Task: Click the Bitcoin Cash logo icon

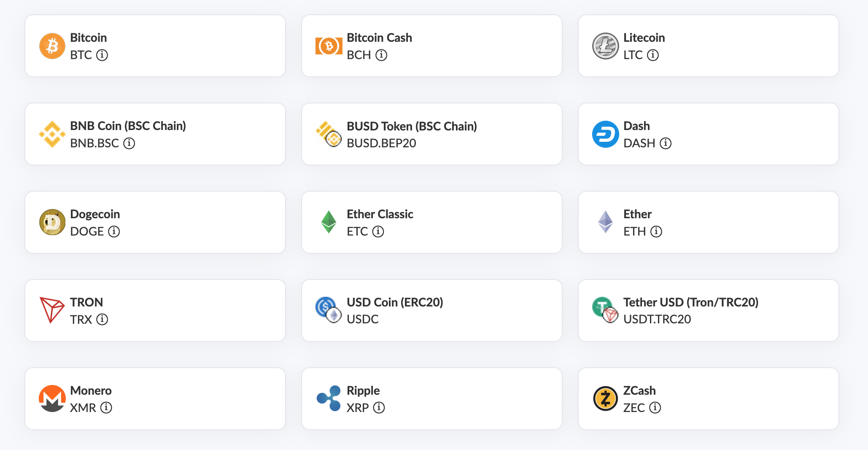Action: tap(329, 46)
